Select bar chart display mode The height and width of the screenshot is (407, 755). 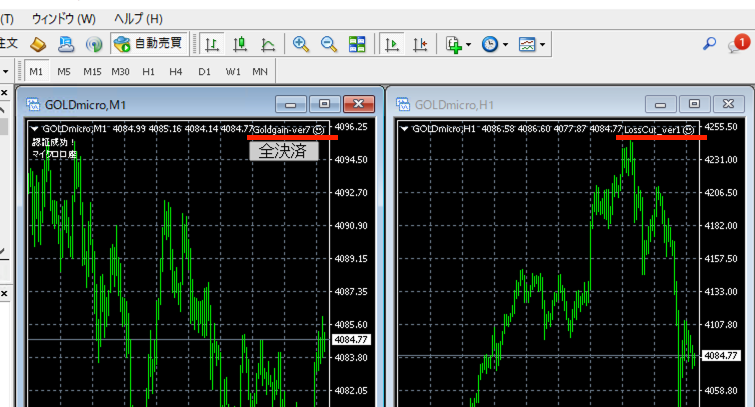click(x=212, y=44)
